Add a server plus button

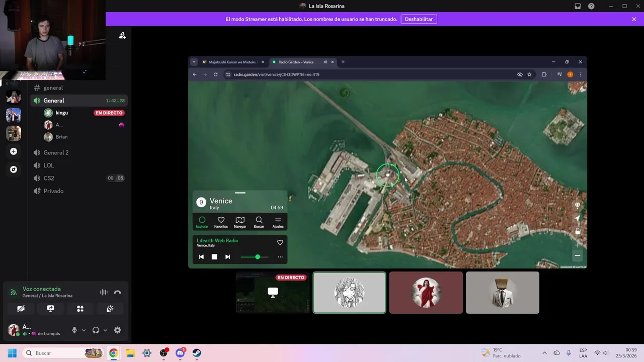(14, 151)
